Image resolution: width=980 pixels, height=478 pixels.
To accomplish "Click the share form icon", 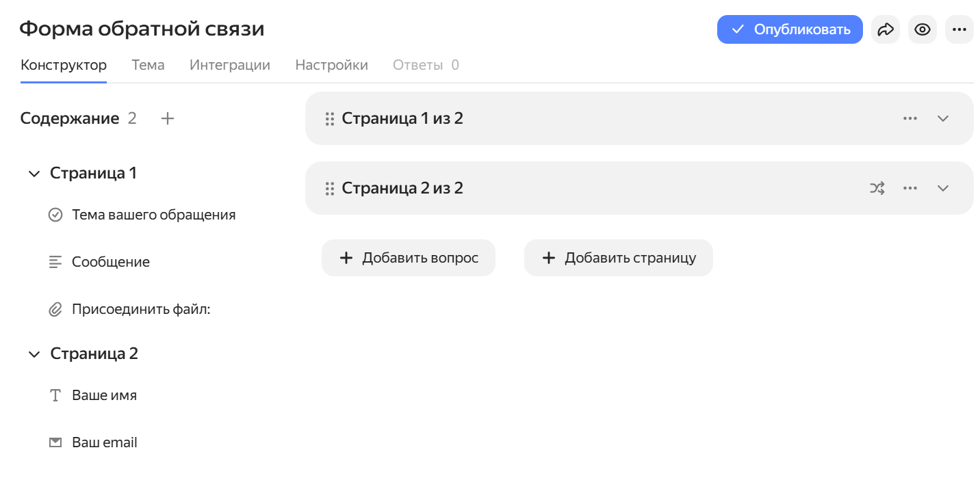I will click(885, 29).
